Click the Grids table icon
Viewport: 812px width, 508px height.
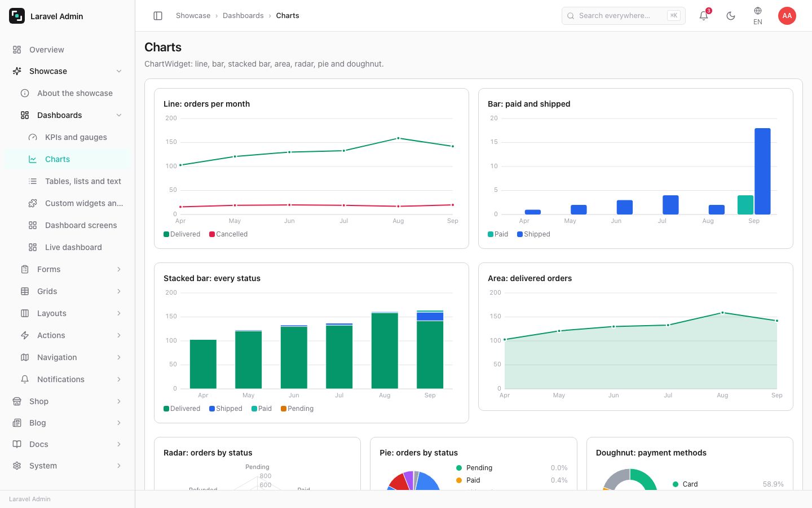pos(25,291)
